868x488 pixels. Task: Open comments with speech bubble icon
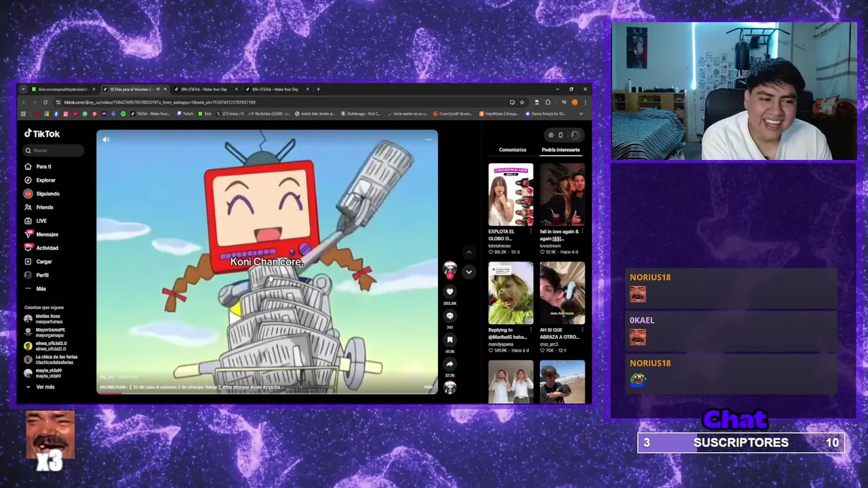450,316
